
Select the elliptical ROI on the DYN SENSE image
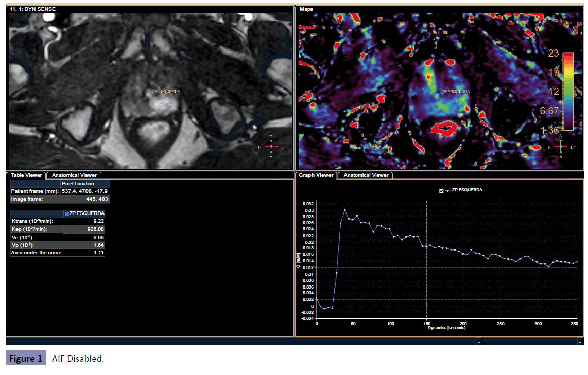tap(164, 106)
